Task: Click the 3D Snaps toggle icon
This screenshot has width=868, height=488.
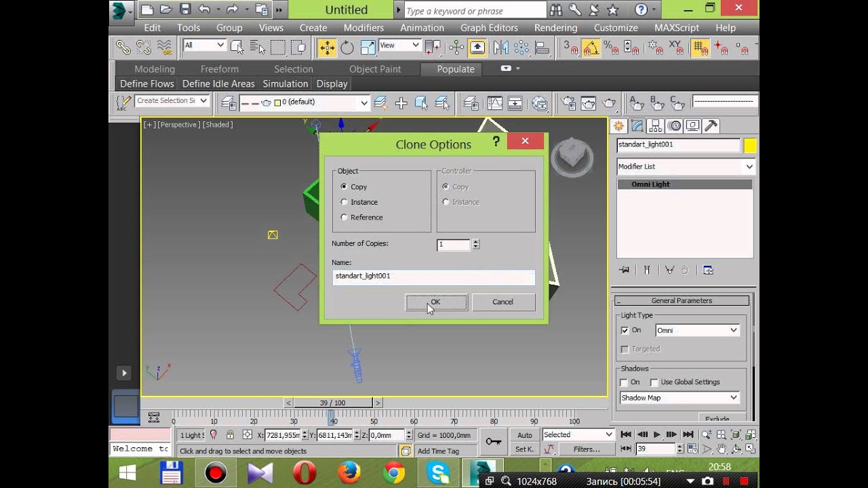Action: click(x=571, y=47)
